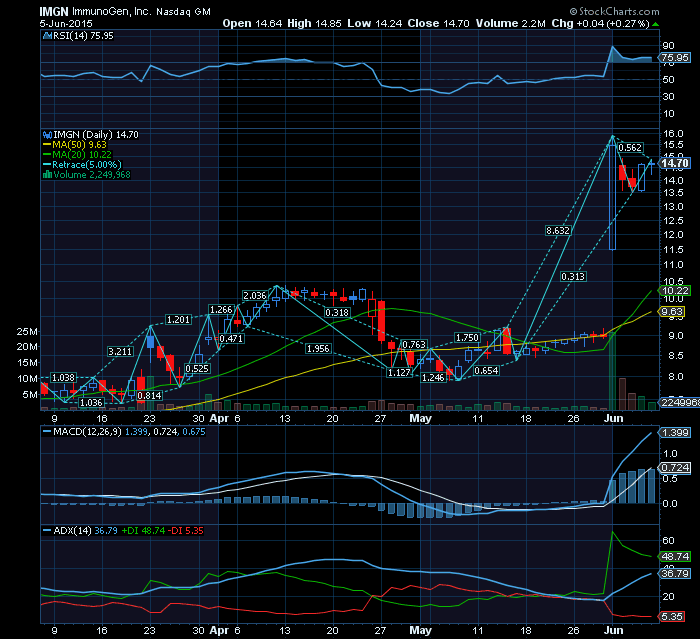Image resolution: width=700 pixels, height=639 pixels.
Task: Click the 2.036 retrace label
Action: [254, 296]
